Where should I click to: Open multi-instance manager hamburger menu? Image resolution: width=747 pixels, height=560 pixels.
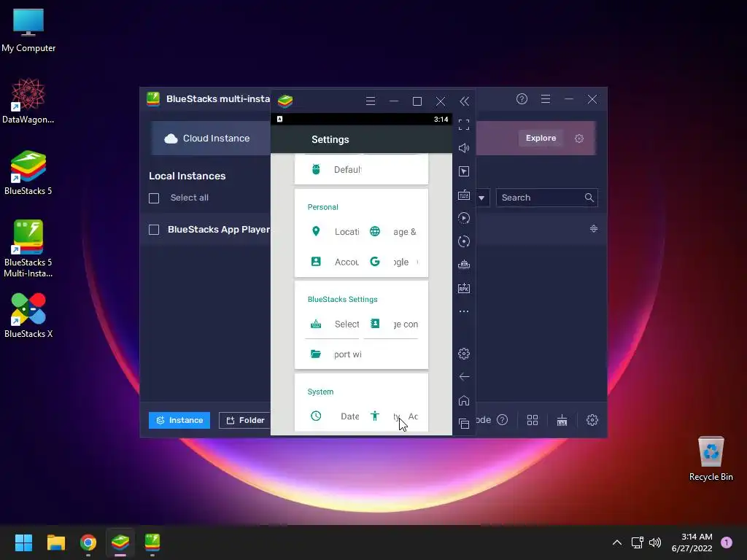pyautogui.click(x=546, y=98)
